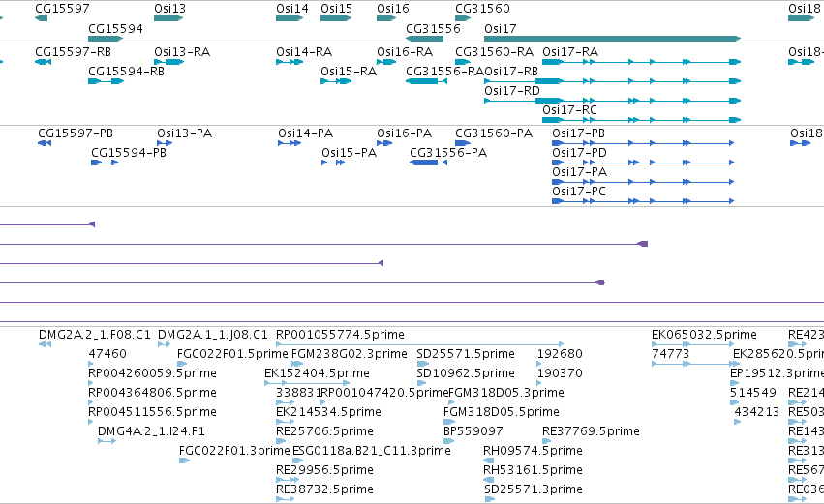Select the Osi16 gene feature
Viewport: 824px width, 504px height.
(386, 18)
